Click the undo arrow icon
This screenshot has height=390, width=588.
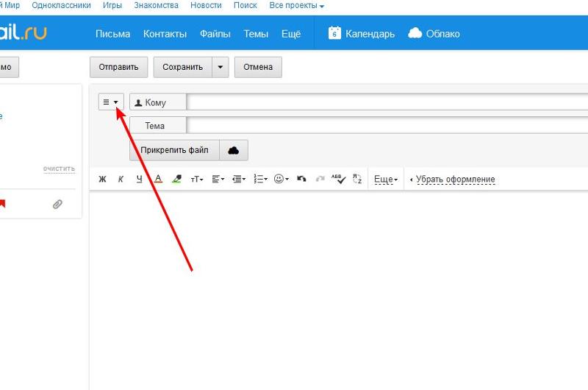301,179
